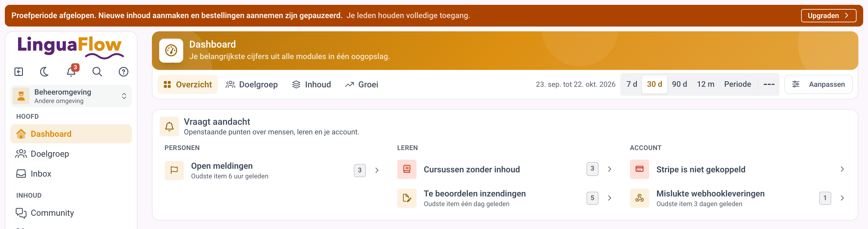
Task: Click the chevron for Mislukte webhookleveringen
Action: 842,198
